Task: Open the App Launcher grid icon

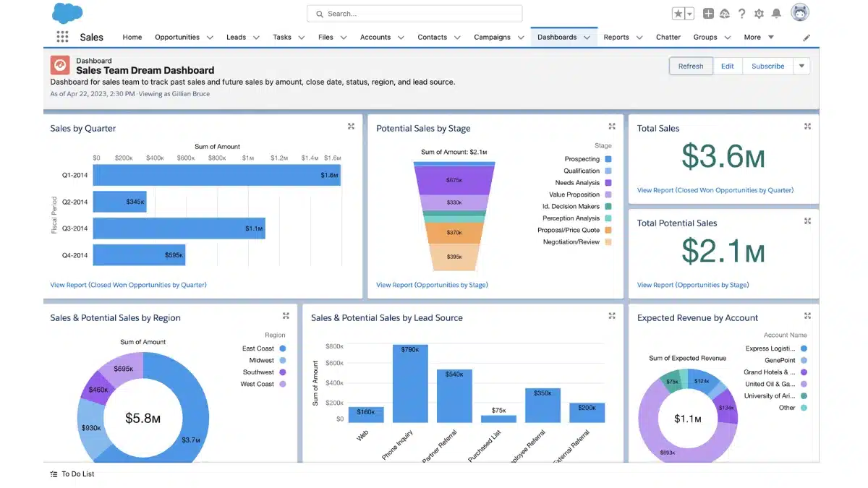Action: (62, 38)
